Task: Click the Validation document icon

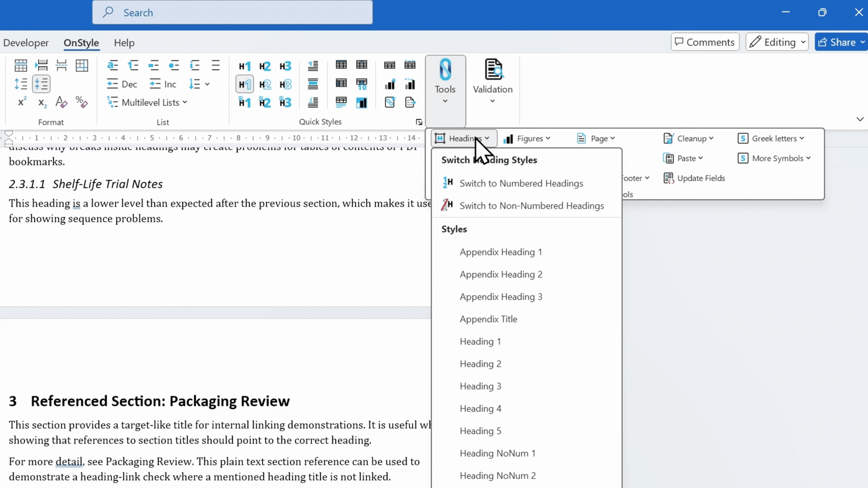Action: [493, 70]
